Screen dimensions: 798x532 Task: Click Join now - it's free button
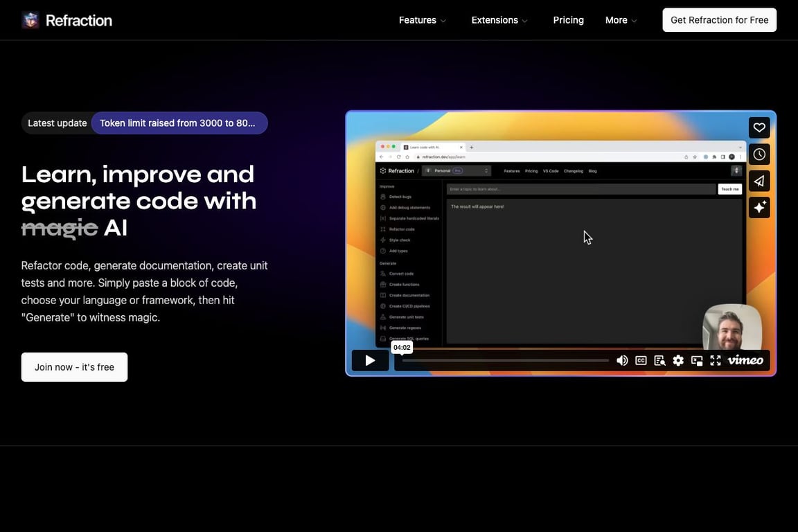tap(74, 367)
